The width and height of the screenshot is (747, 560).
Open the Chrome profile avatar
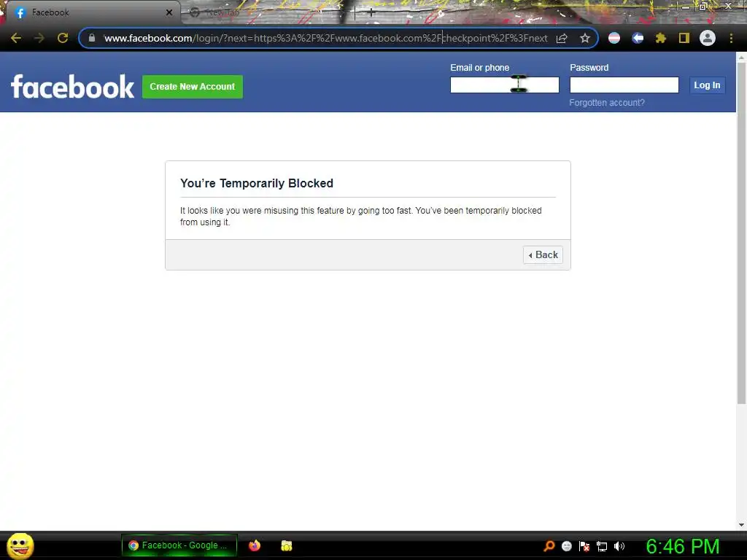click(708, 38)
